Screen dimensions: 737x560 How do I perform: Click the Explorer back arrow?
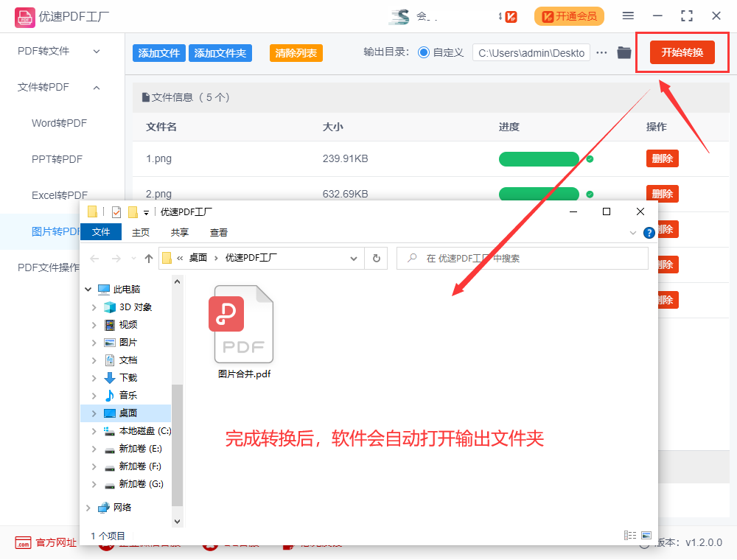[x=94, y=259]
